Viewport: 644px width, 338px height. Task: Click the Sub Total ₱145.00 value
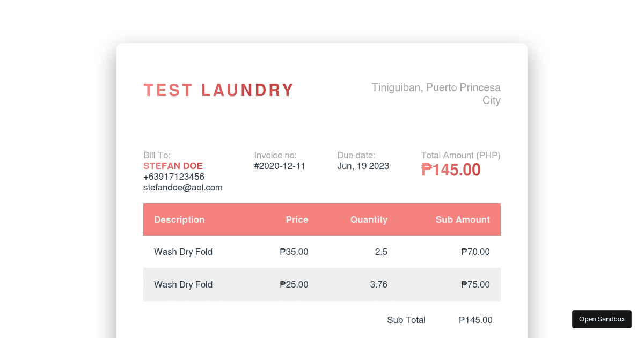(x=475, y=320)
